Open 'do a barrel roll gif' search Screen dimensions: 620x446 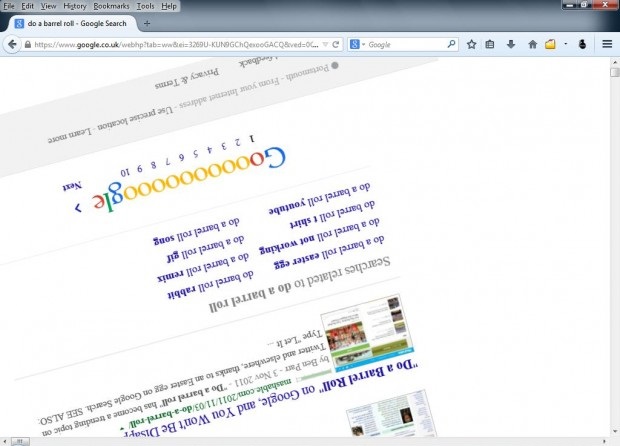click(205, 249)
